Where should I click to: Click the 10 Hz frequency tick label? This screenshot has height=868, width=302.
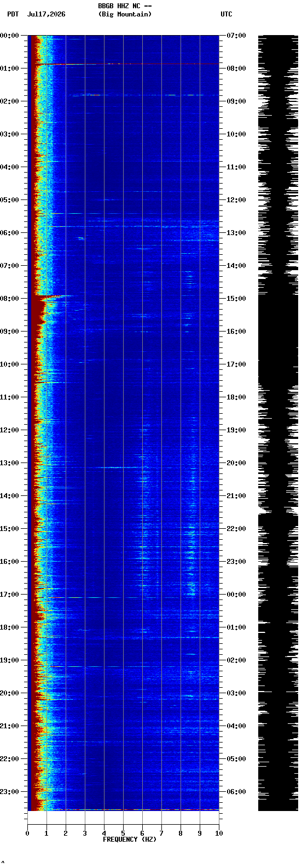219,833
